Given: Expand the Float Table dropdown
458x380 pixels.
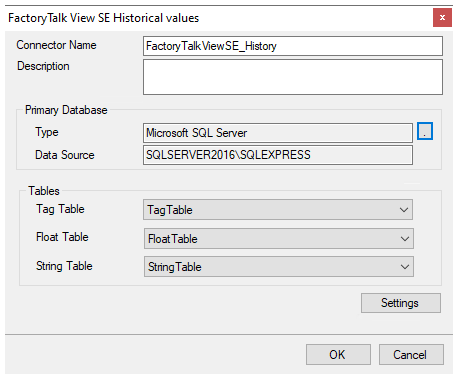Looking at the screenshot, I should pos(279,239).
